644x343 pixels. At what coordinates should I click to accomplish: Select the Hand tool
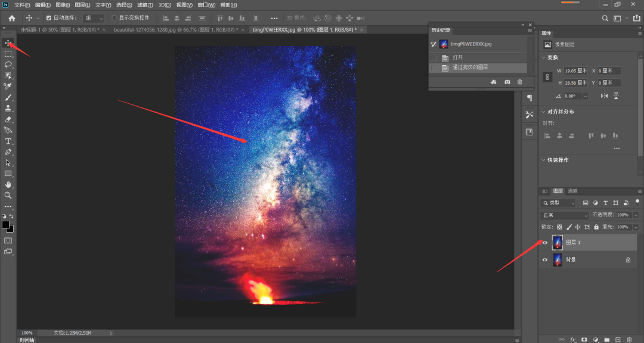[8, 184]
